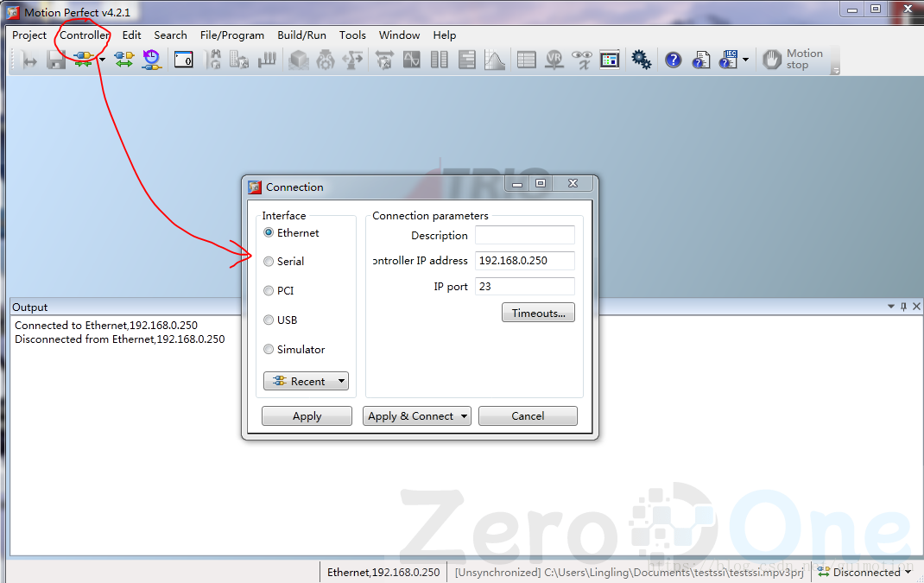Open the oscilloscope sine-wave icon

click(411, 60)
